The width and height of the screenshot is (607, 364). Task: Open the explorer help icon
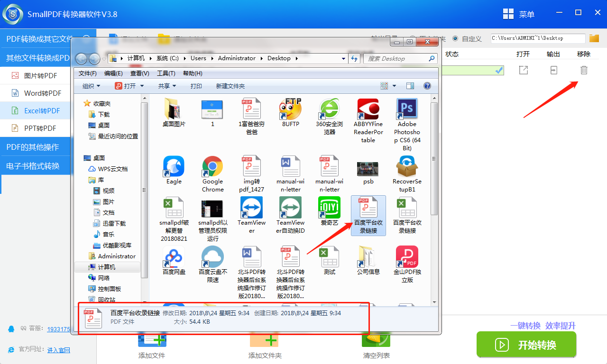[427, 86]
